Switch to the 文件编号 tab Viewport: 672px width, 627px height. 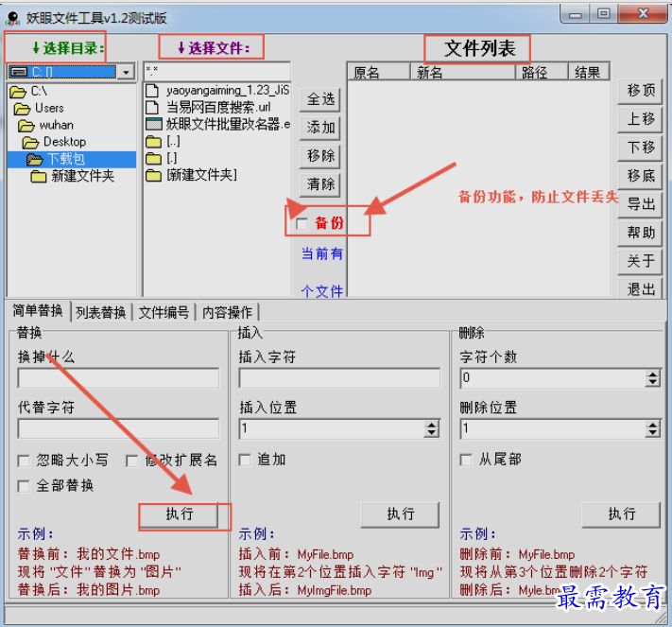tap(164, 313)
